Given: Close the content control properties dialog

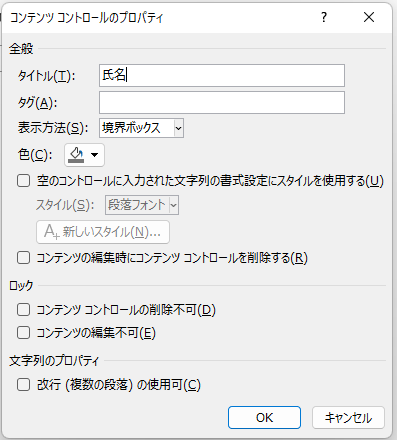Looking at the screenshot, I should click(369, 17).
